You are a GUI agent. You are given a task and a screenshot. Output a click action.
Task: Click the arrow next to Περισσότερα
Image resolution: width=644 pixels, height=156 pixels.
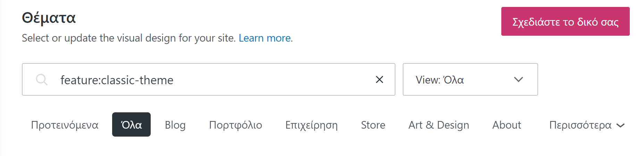click(x=621, y=125)
